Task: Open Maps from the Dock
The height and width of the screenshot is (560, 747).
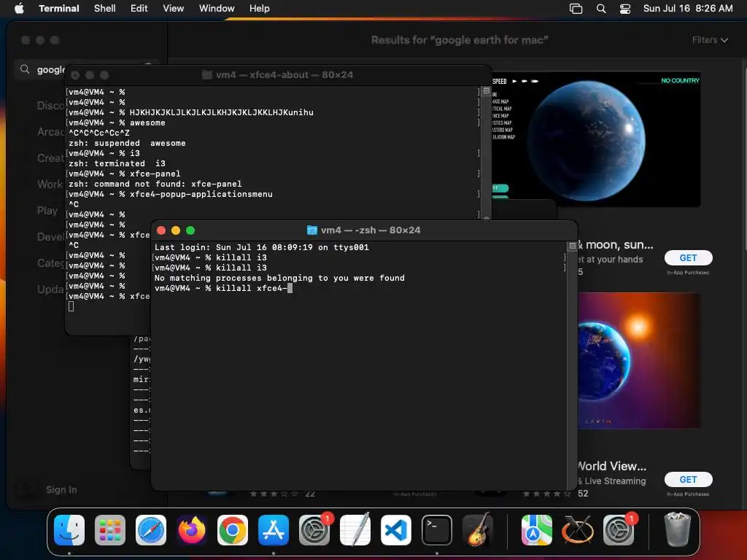Action: click(536, 530)
